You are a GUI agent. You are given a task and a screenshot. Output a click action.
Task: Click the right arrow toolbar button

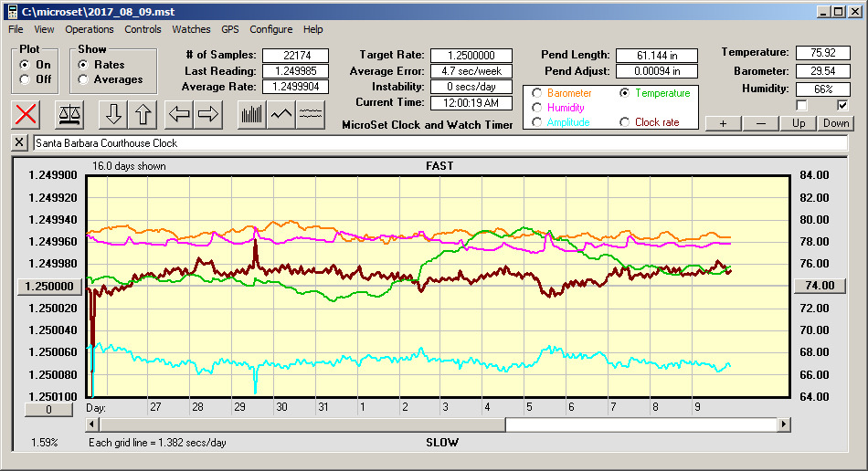click(208, 114)
